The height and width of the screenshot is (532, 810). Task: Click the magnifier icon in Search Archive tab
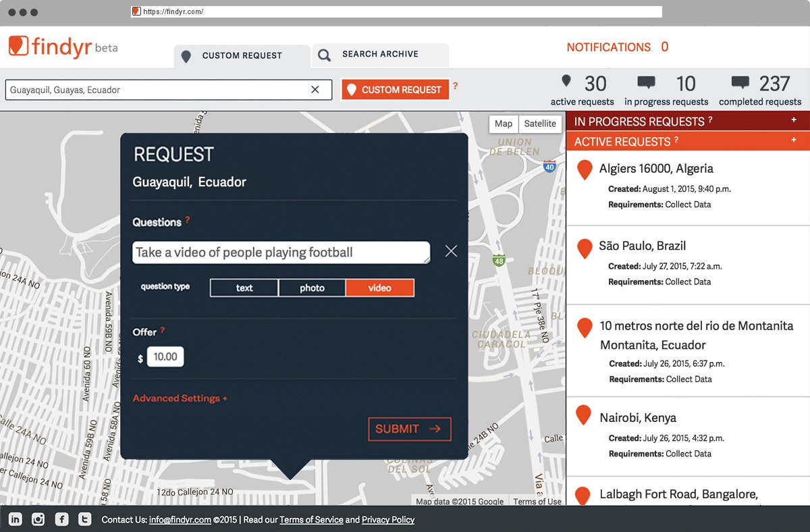click(325, 55)
